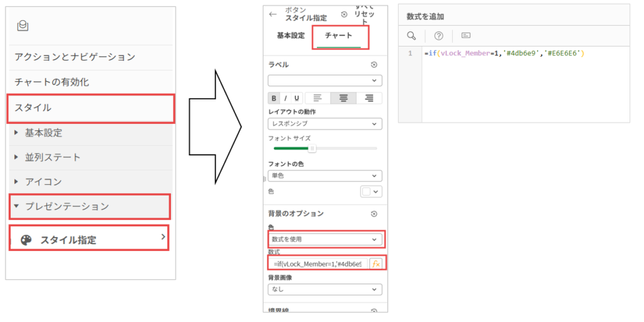Viewport: 644px width, 322px height.
Task: Click the フォント サイズ slider handle
Action: (311, 148)
